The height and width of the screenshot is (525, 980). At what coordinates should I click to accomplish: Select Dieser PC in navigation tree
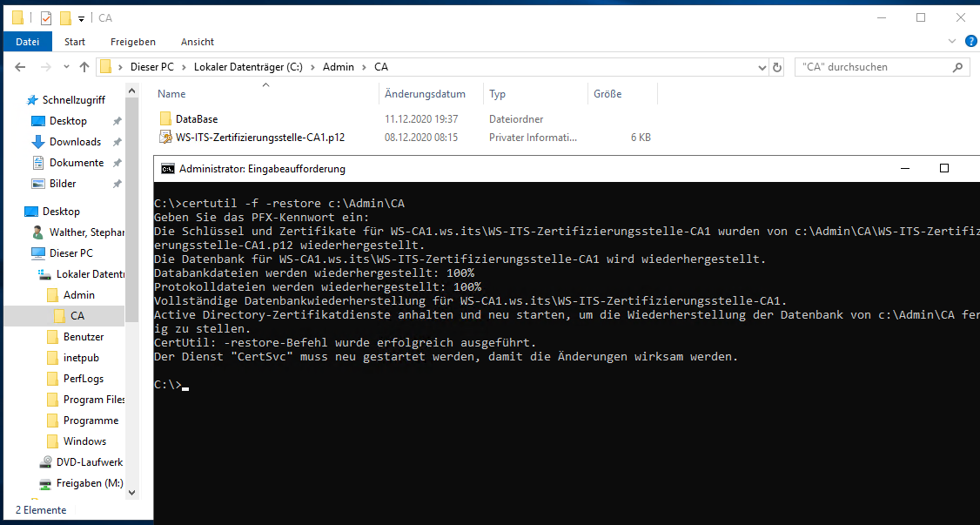pyautogui.click(x=71, y=253)
